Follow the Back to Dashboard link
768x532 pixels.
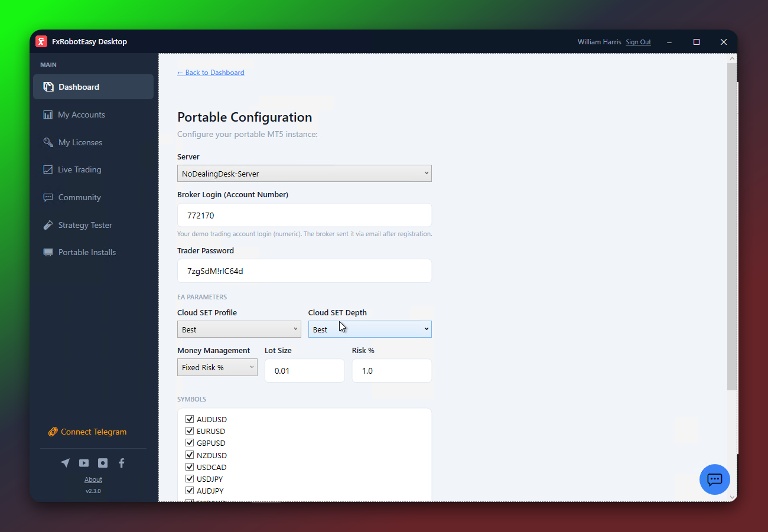210,72
